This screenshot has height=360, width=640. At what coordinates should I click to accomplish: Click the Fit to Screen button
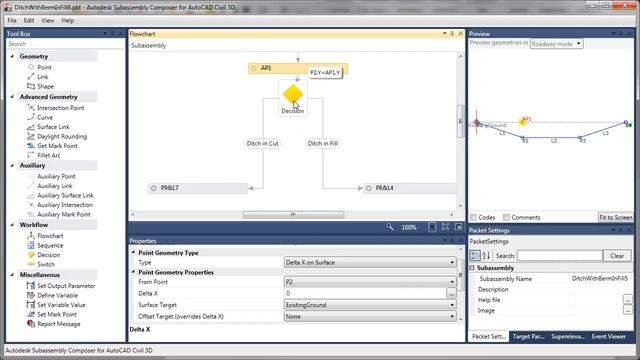click(x=616, y=217)
